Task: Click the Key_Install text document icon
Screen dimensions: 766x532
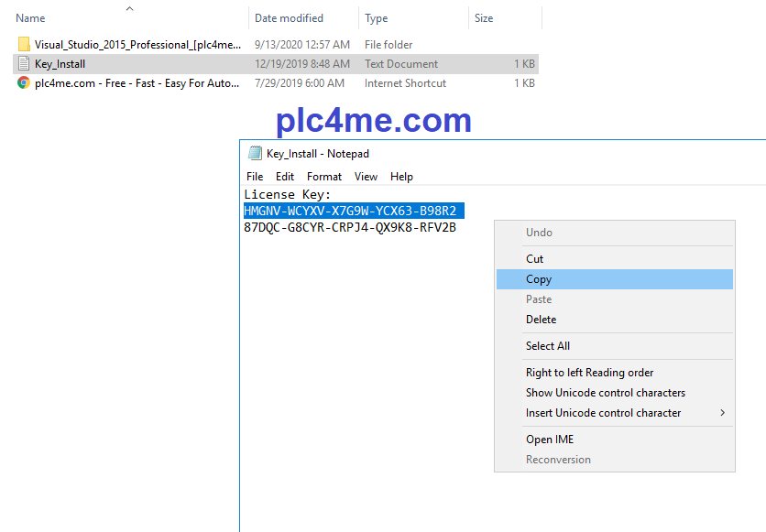Action: [x=24, y=64]
